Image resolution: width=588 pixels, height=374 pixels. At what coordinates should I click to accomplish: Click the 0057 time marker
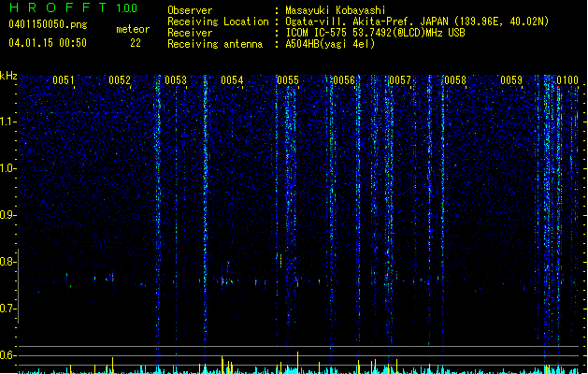click(400, 80)
